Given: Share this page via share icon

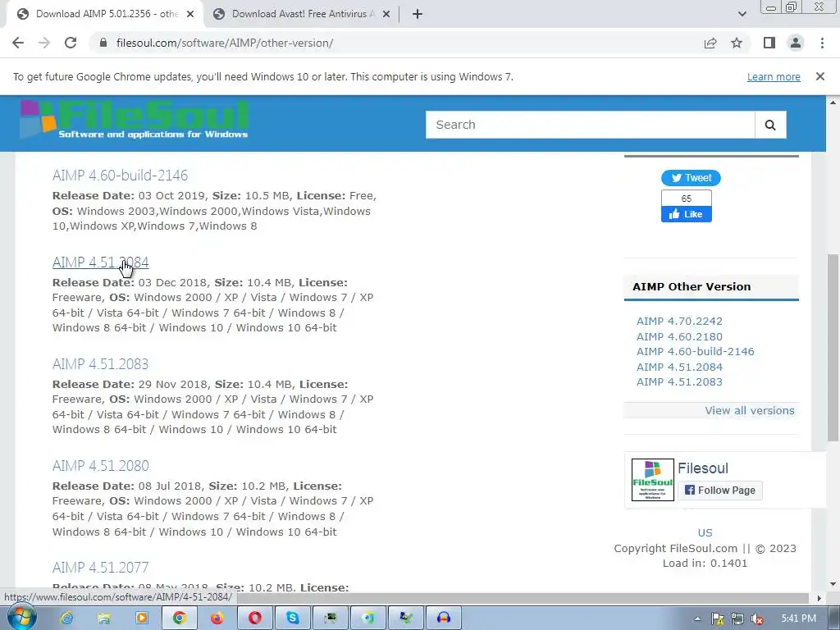Looking at the screenshot, I should (x=710, y=43).
